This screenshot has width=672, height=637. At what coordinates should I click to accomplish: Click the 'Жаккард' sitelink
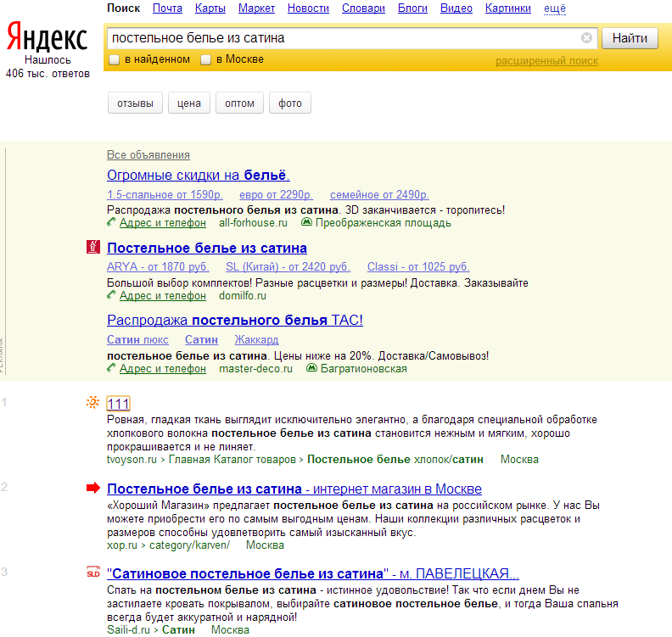point(256,339)
